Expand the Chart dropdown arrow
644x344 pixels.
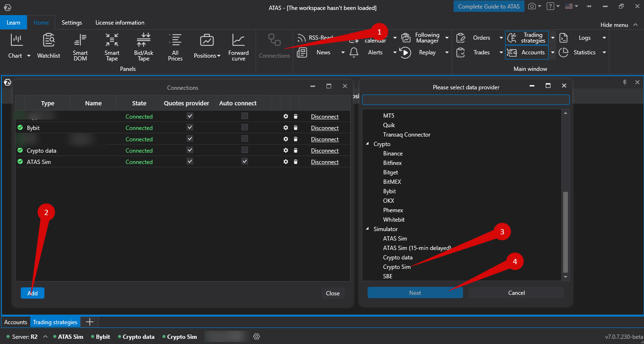(28, 56)
